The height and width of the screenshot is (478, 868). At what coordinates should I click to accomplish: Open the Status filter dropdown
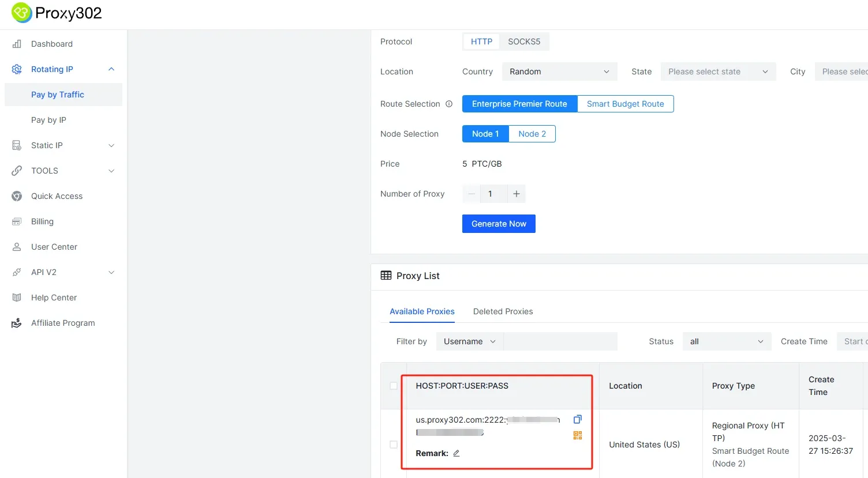coord(726,341)
